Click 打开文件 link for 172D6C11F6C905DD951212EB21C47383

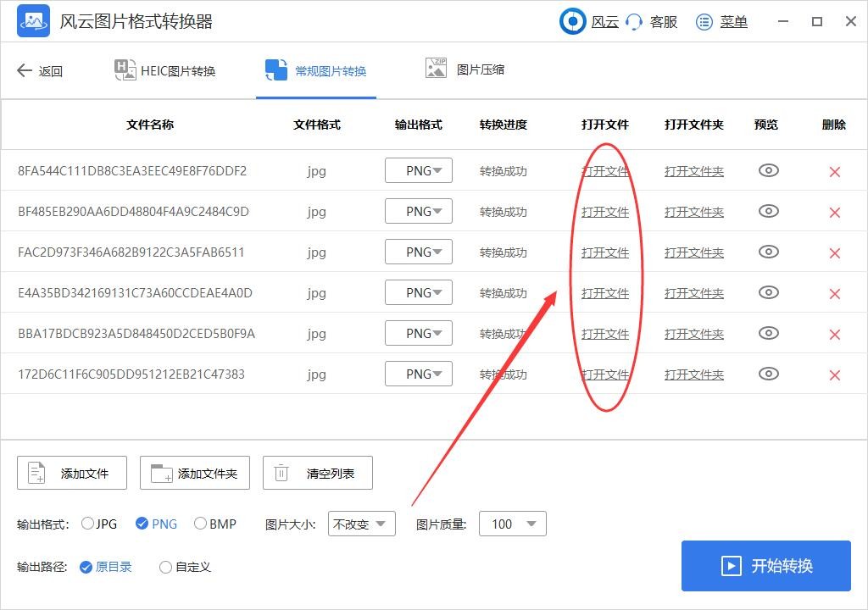click(x=605, y=374)
